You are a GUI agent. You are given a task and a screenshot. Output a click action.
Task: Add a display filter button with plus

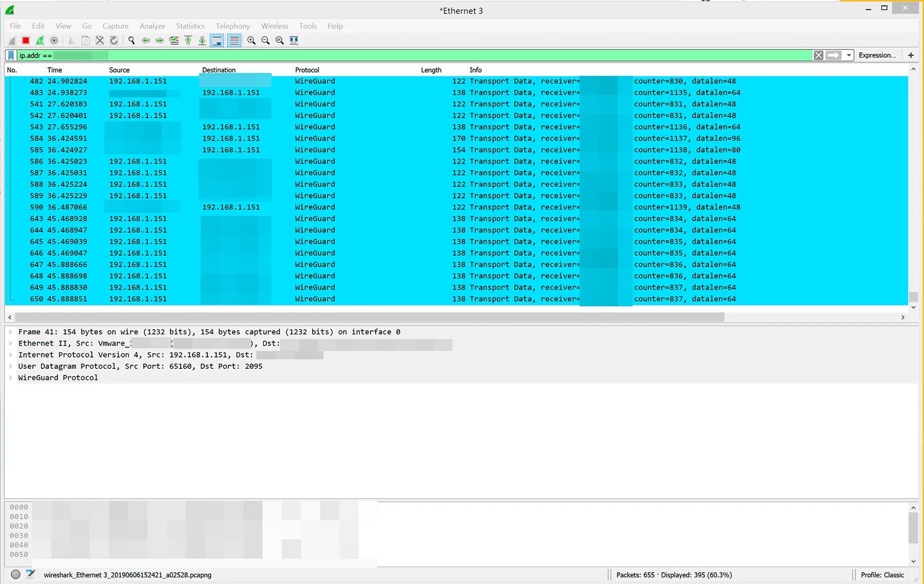click(911, 55)
